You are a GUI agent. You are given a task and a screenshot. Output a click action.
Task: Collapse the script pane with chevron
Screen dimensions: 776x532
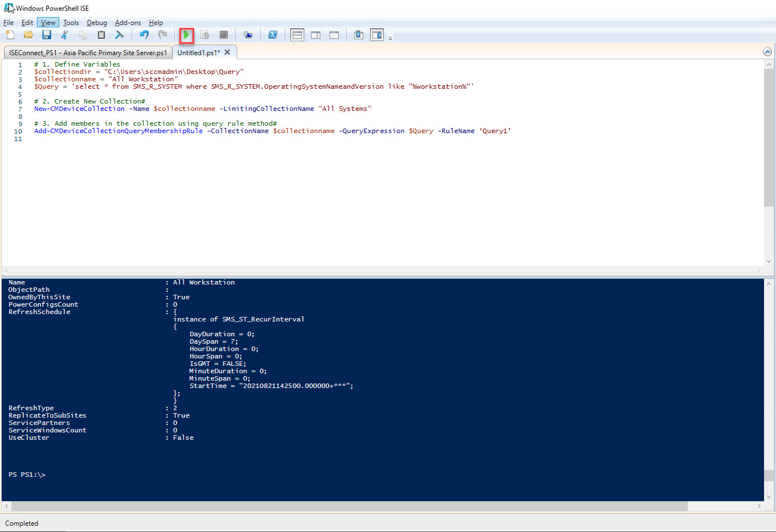coord(767,52)
